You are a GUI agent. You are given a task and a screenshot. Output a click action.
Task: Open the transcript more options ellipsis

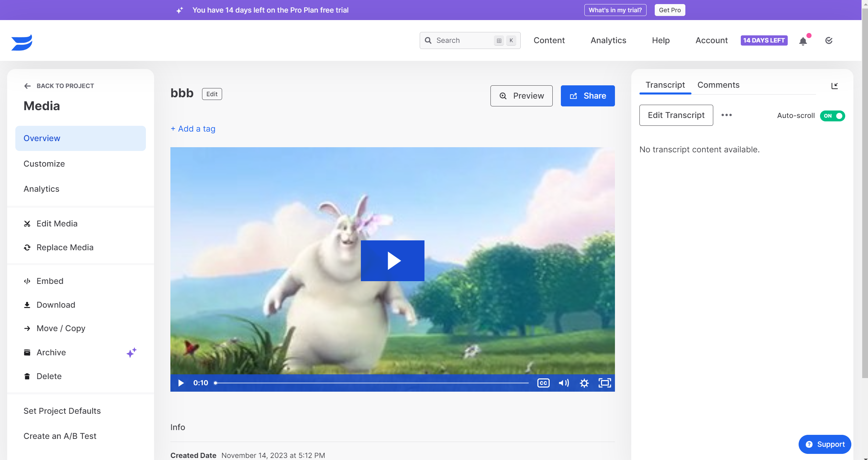tap(727, 115)
